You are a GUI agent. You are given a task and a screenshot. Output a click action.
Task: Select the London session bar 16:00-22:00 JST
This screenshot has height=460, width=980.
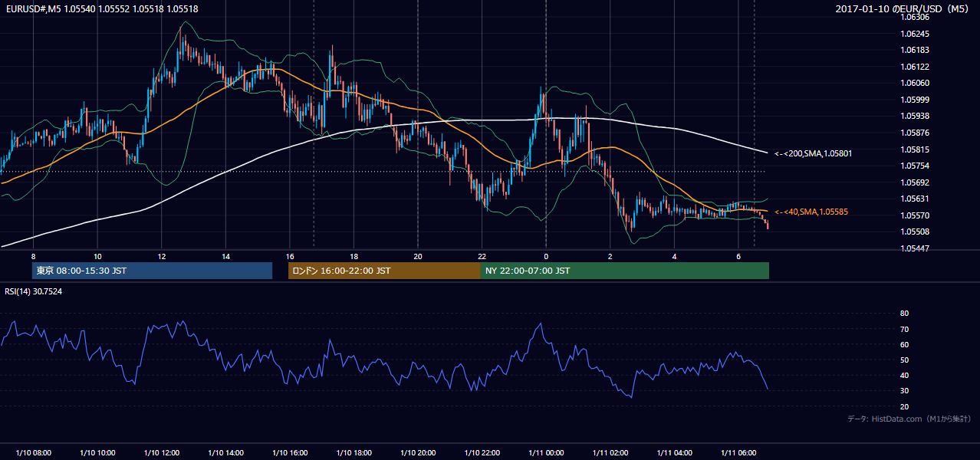(x=384, y=271)
